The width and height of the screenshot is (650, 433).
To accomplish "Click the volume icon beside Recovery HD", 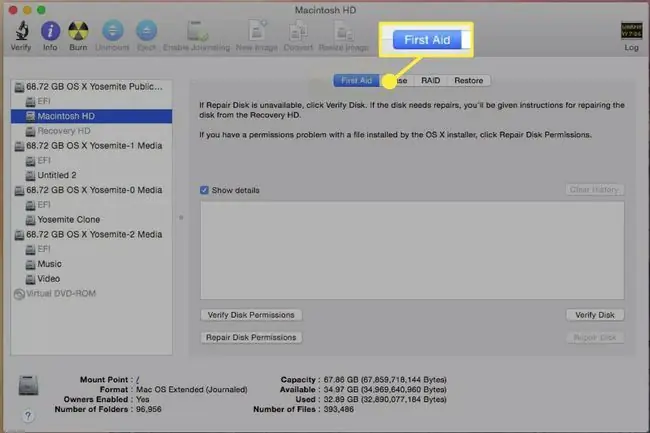I will (x=30, y=131).
